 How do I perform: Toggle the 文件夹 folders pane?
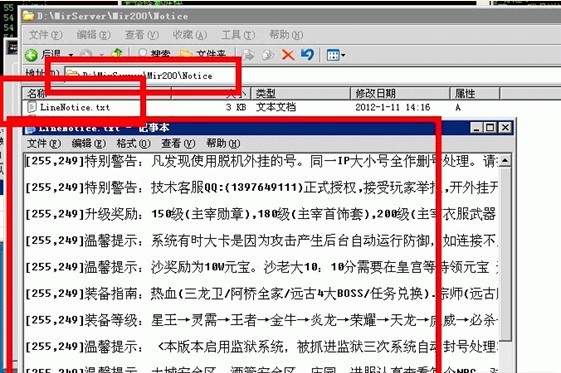point(203,54)
